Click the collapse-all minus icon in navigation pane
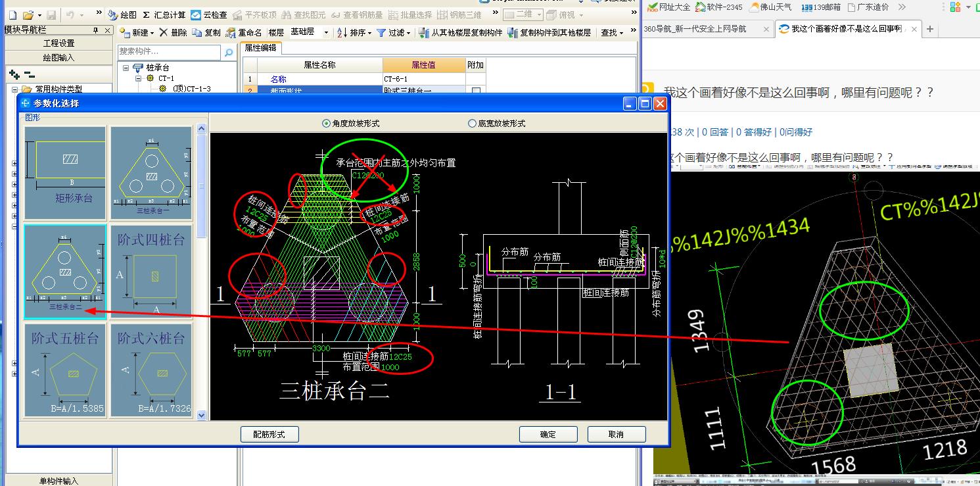Image resolution: width=980 pixels, height=486 pixels. coord(29,75)
